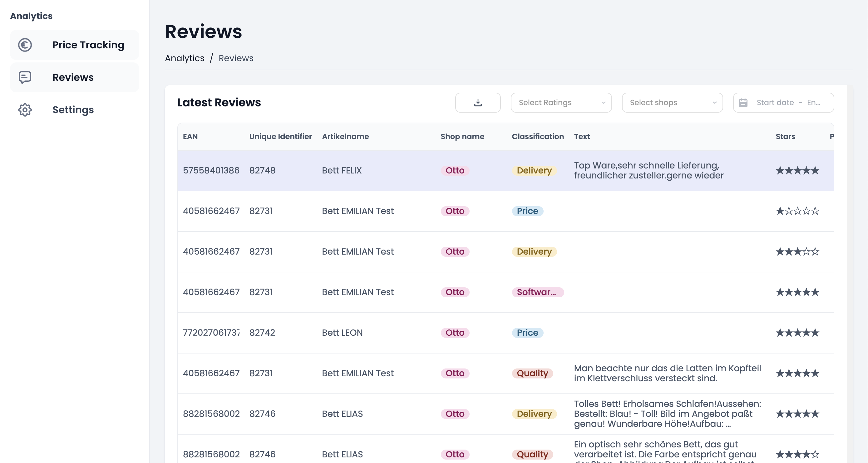This screenshot has width=868, height=463.
Task: Click identifier 82742 in Bett LEON row
Action: 262,333
